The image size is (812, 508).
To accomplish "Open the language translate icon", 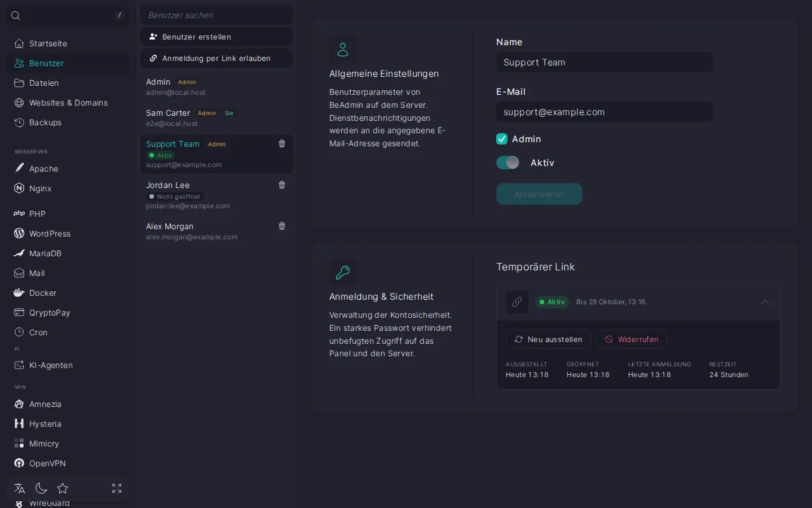I will (x=20, y=488).
